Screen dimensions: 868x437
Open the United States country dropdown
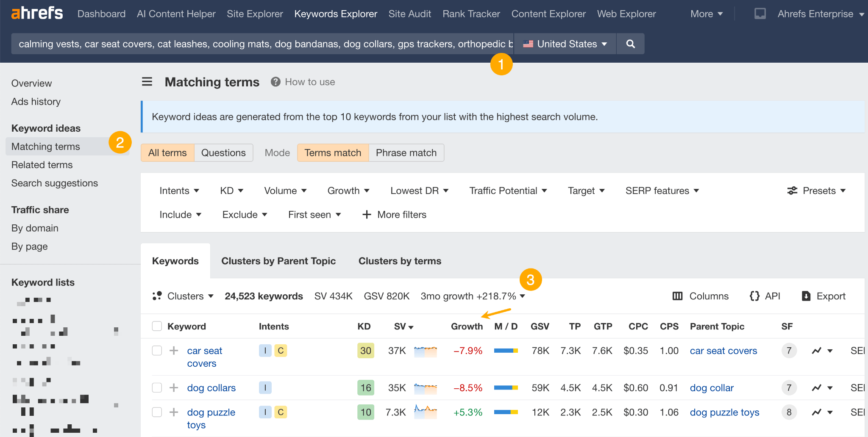coord(564,44)
